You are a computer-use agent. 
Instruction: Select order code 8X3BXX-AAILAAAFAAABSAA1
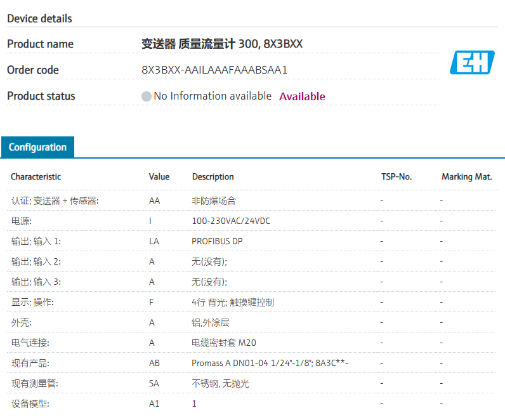(x=214, y=70)
